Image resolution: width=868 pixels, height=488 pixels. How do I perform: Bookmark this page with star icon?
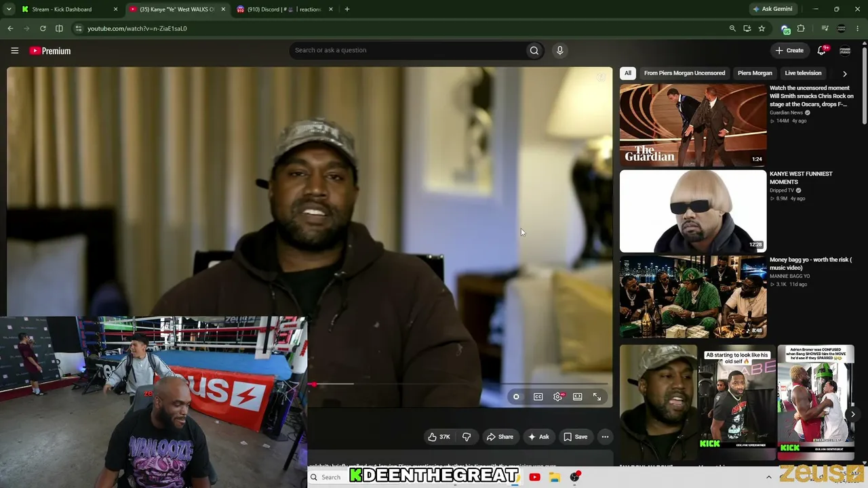click(x=762, y=28)
